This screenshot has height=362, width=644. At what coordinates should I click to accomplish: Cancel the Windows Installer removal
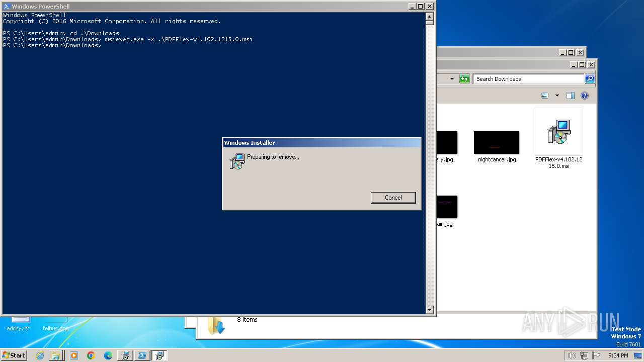point(393,198)
